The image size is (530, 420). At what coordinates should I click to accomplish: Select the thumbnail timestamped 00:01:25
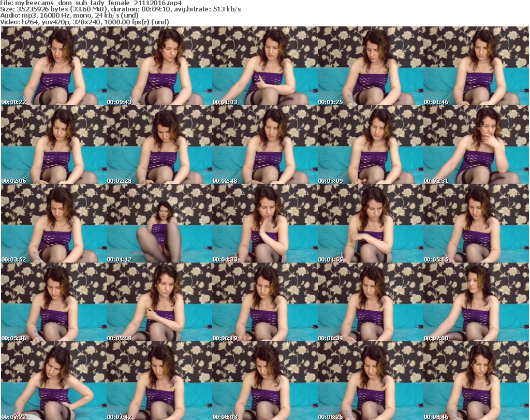(370, 66)
